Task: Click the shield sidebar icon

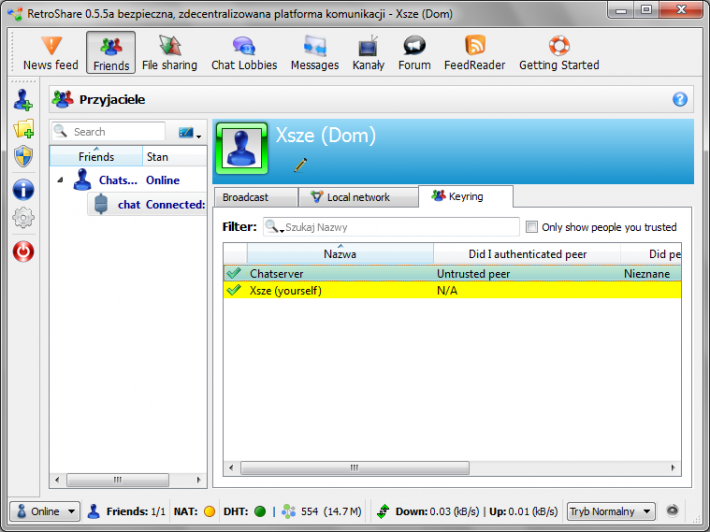Action: [23, 157]
